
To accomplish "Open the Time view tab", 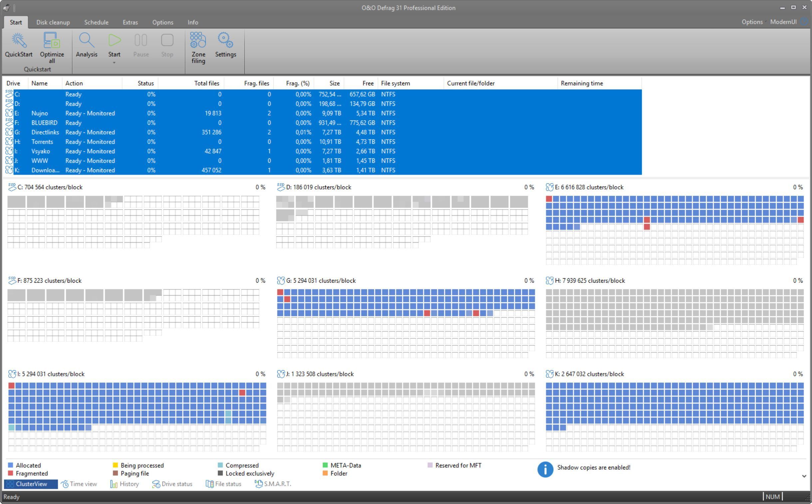I will [x=79, y=484].
